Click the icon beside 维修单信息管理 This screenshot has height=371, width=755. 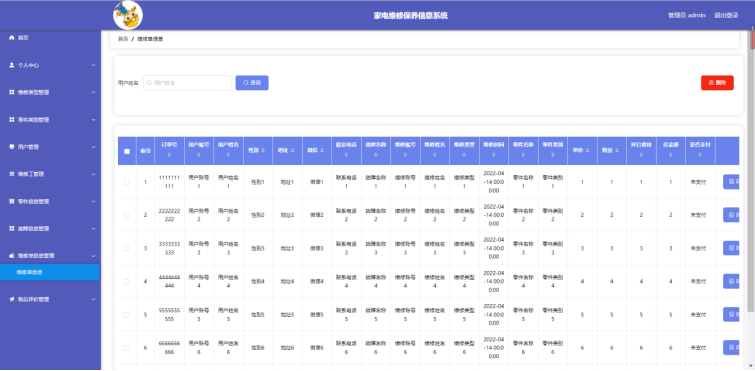click(x=12, y=256)
